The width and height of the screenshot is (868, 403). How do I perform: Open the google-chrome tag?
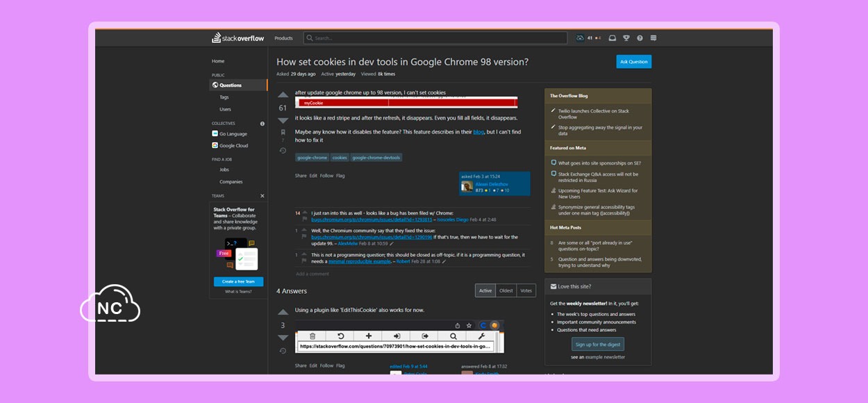click(x=312, y=158)
